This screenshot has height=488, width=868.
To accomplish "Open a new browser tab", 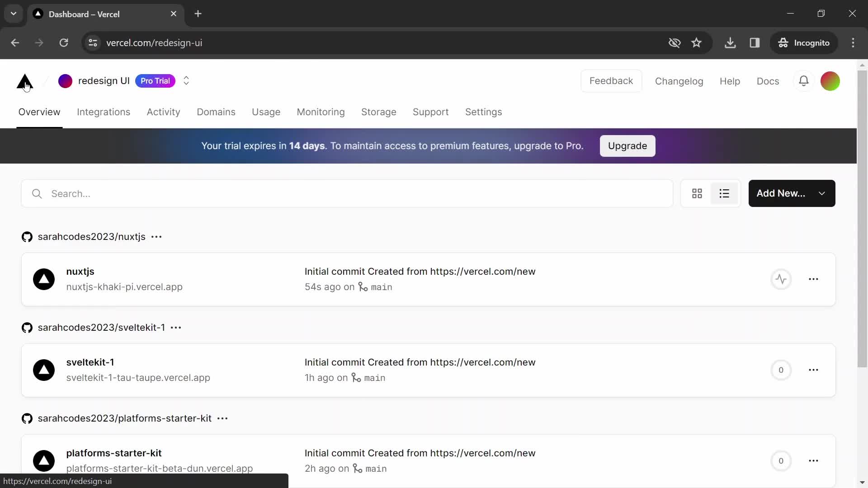I will 198,14.
